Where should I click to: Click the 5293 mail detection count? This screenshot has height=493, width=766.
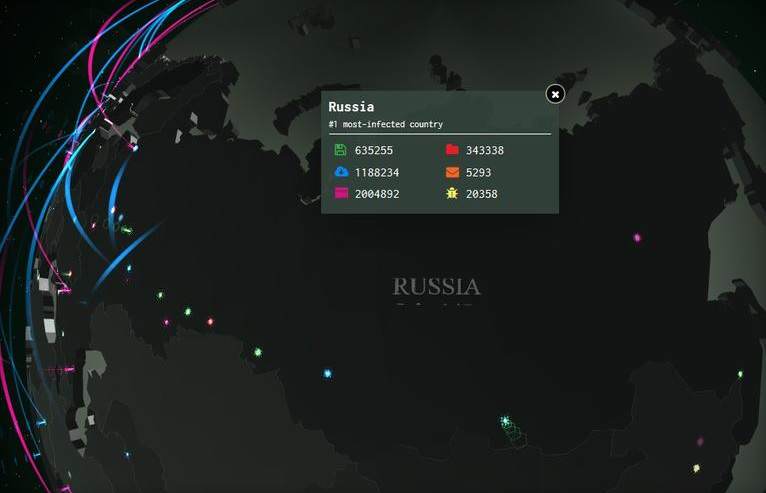tap(478, 172)
